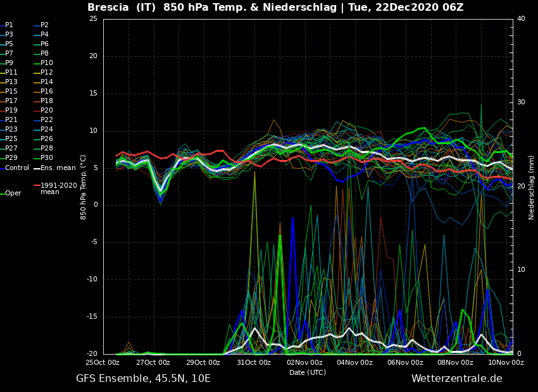Click the GFS Ensemble, 45.5N, 10E label
Image resolution: width=538 pixels, height=392 pixels.
[143, 379]
